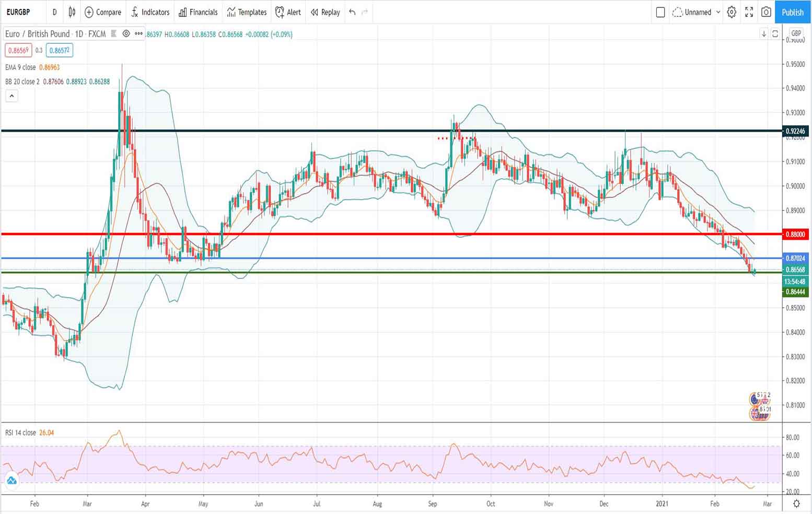Toggle visibility of the EURGBP main series
This screenshot has width=812, height=514.
tap(125, 34)
